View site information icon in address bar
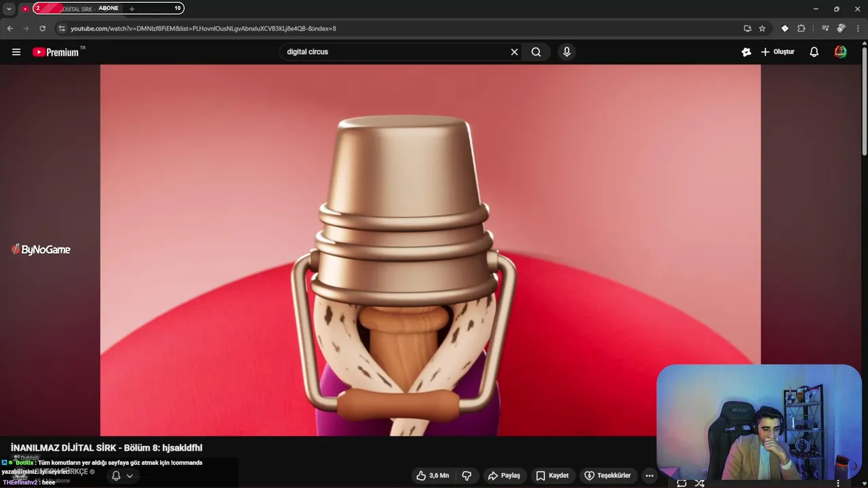 pyautogui.click(x=62, y=28)
